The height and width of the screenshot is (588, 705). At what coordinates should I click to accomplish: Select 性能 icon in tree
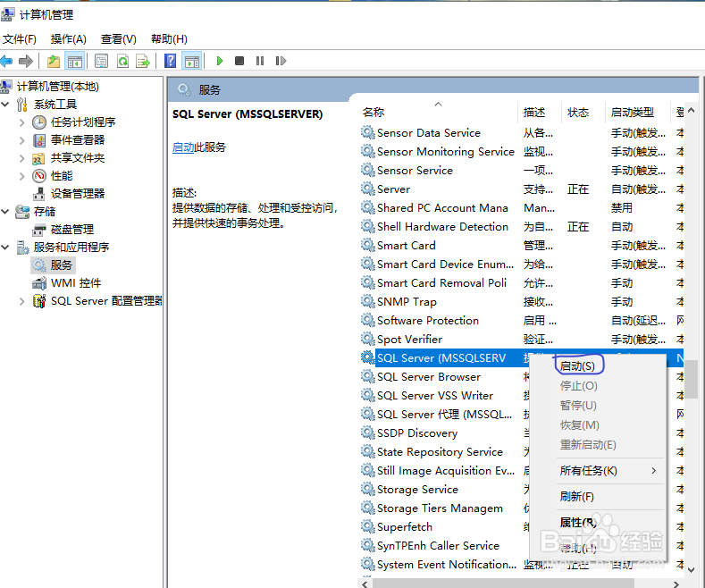[39, 176]
